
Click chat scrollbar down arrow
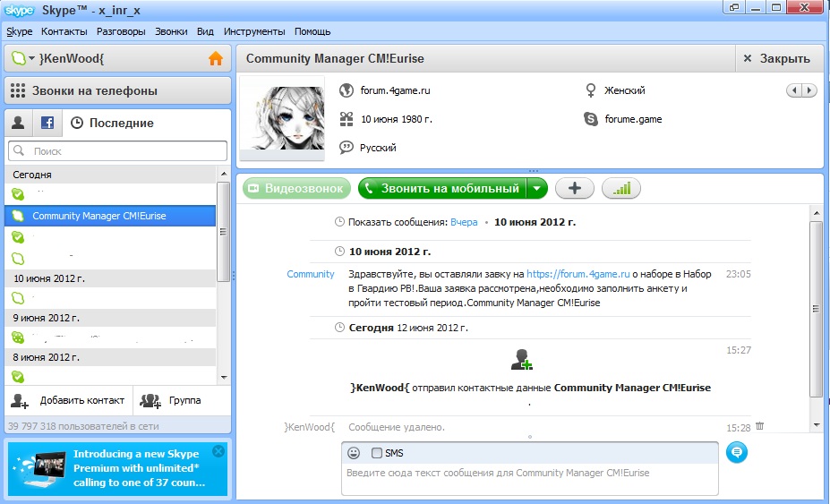coord(817,425)
